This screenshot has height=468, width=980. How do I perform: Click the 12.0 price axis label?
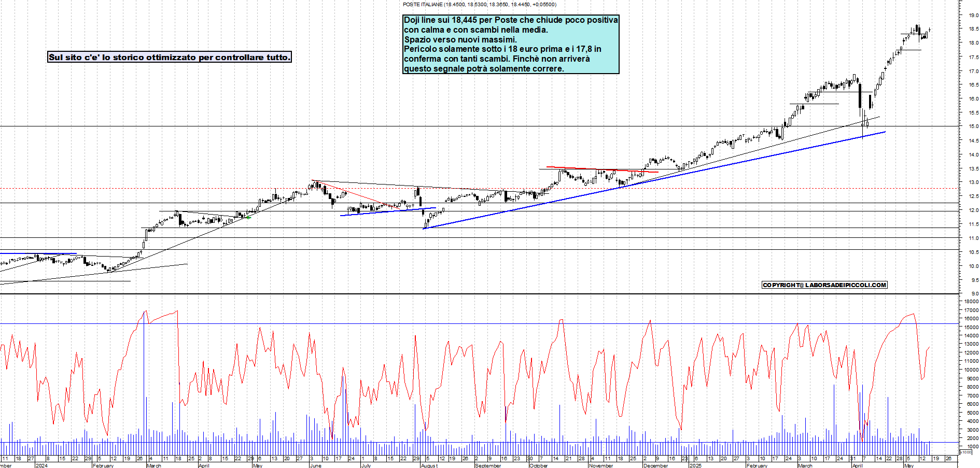(x=973, y=210)
